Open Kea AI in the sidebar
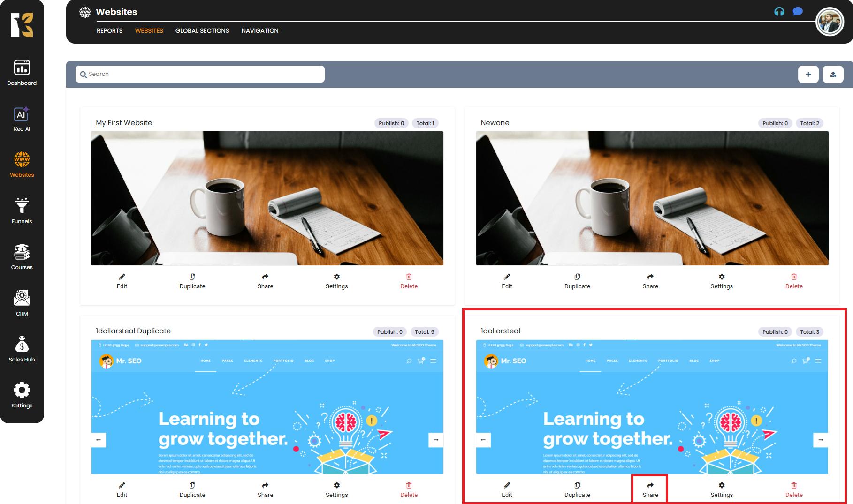The height and width of the screenshot is (504, 853). click(x=22, y=119)
